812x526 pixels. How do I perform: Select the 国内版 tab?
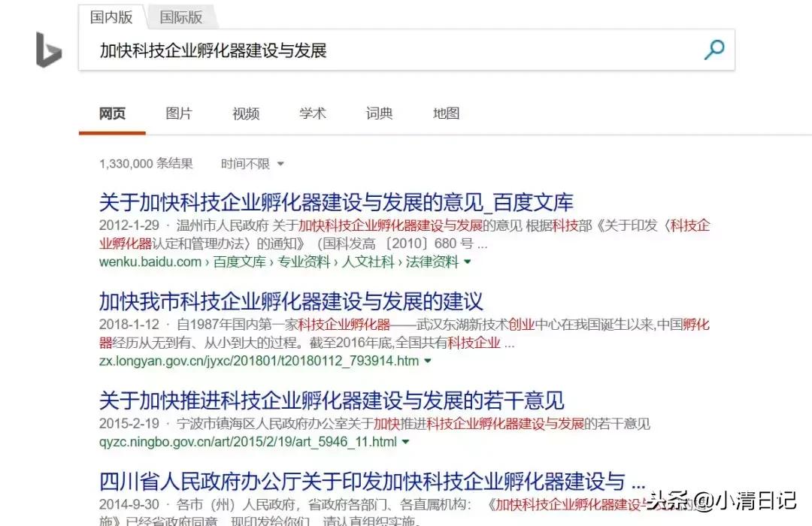click(111, 17)
